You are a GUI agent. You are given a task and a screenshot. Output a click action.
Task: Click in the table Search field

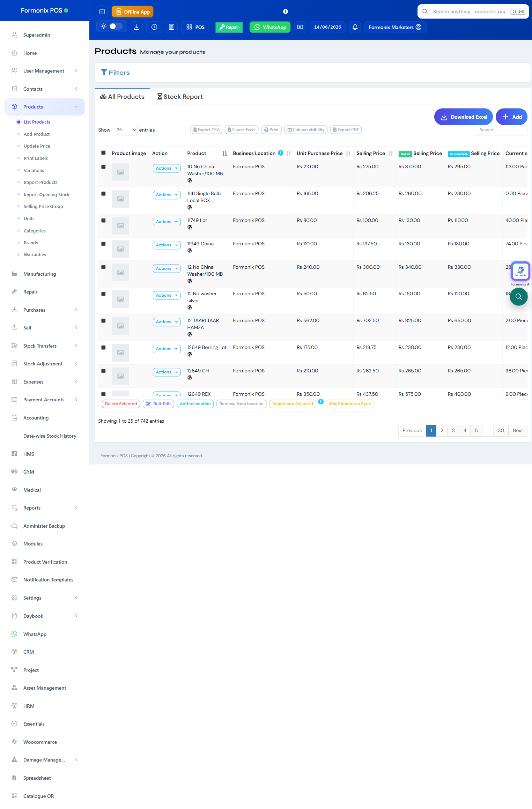point(501,130)
